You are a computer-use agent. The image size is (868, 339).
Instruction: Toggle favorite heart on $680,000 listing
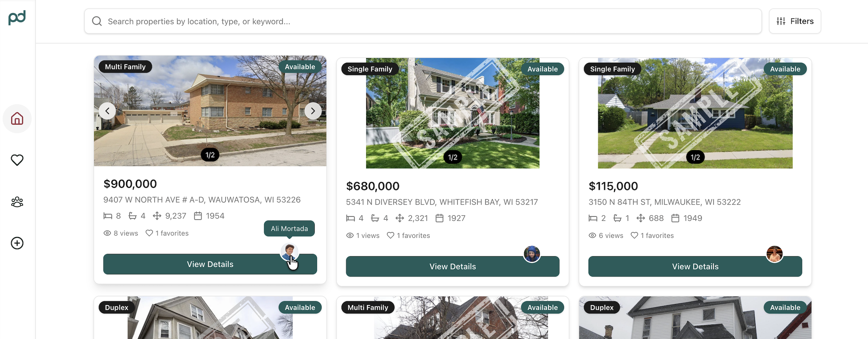(391, 235)
